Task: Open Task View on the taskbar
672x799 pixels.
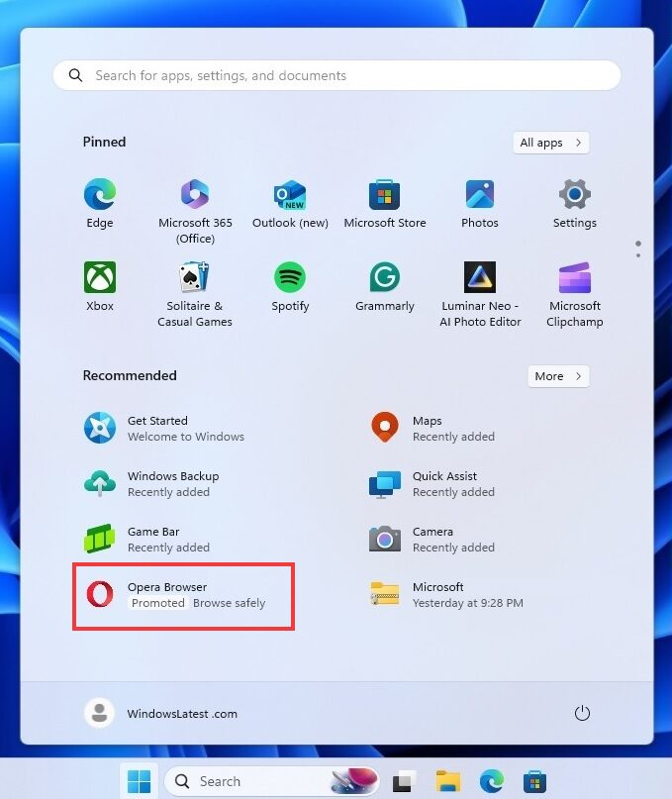Action: click(404, 781)
